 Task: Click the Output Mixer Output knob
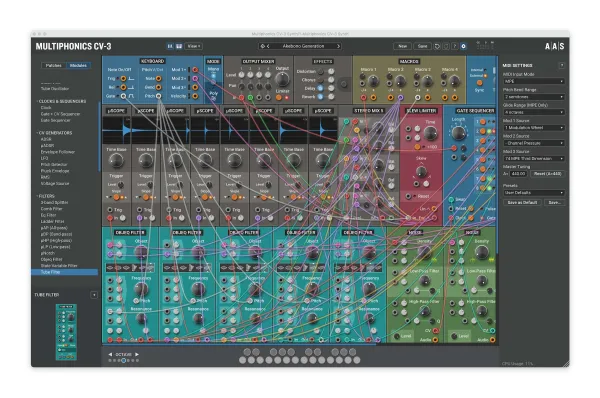282,79
